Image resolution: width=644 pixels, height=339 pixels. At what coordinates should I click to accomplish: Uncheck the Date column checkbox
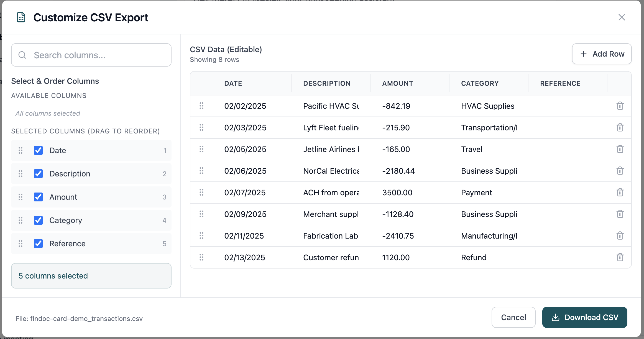point(38,150)
